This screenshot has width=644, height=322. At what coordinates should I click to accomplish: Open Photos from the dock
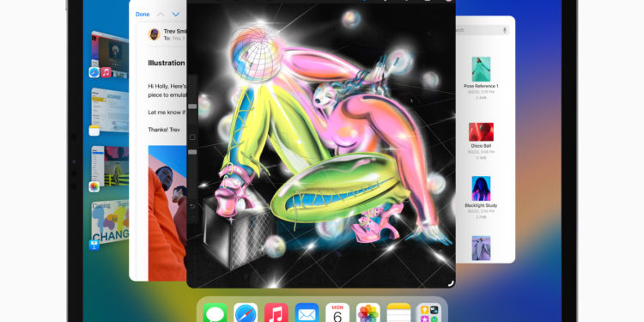pos(368,313)
